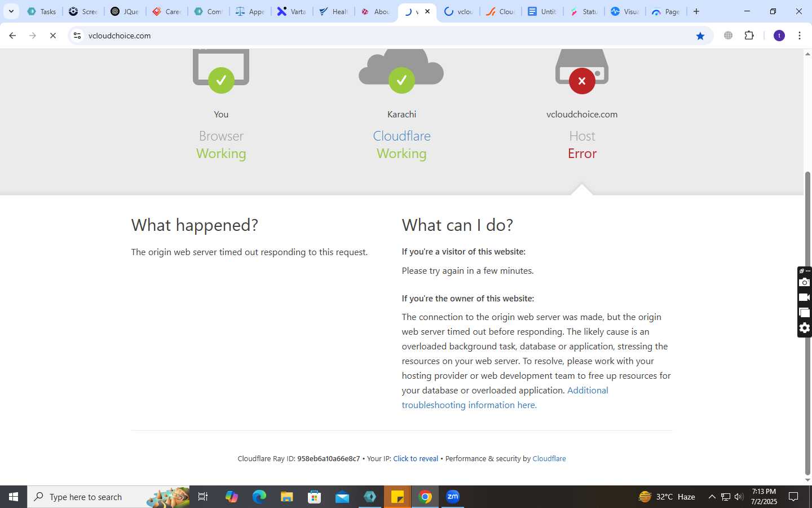
Task: Switch to the JQue tab
Action: 125,11
